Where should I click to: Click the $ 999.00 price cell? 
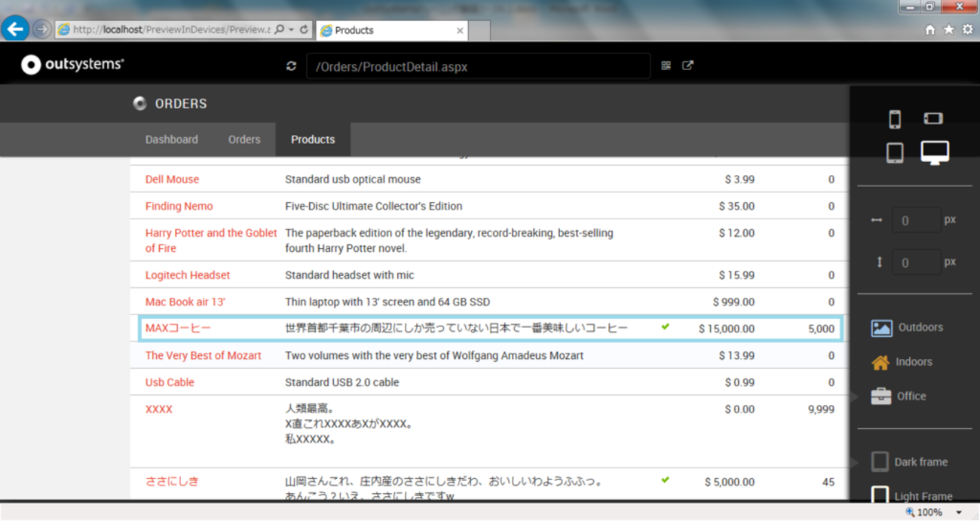733,302
